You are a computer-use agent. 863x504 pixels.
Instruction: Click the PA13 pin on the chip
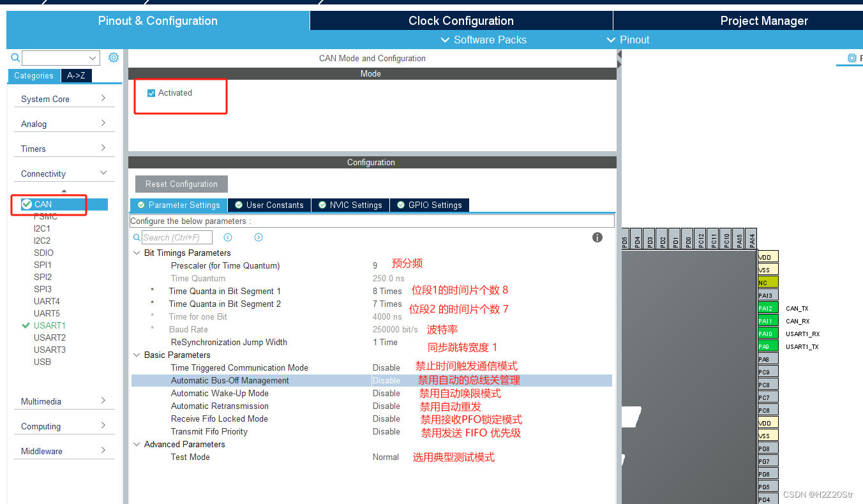(x=768, y=295)
